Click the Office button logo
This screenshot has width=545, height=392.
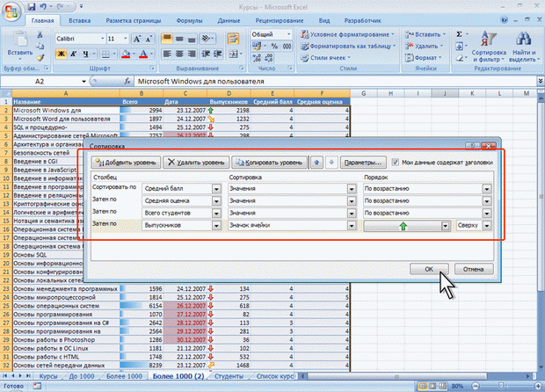pos(11,11)
